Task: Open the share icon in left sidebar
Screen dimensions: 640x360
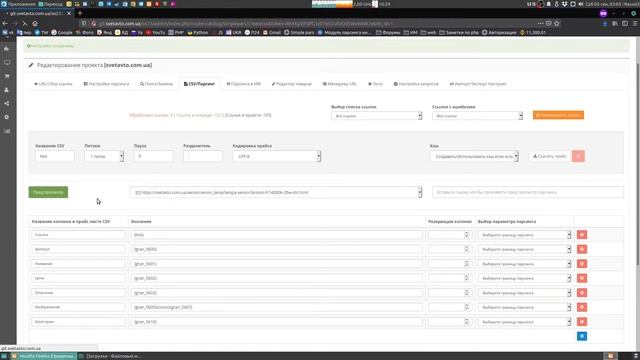Action: coord(7,103)
